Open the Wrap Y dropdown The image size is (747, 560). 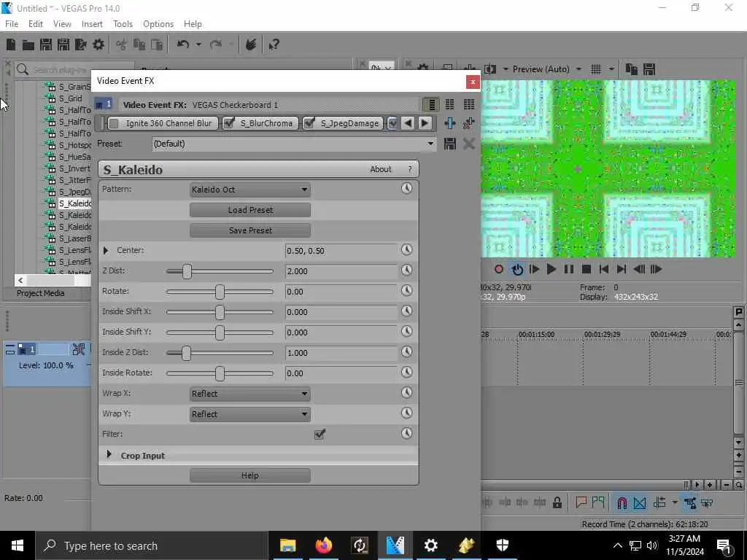click(250, 414)
